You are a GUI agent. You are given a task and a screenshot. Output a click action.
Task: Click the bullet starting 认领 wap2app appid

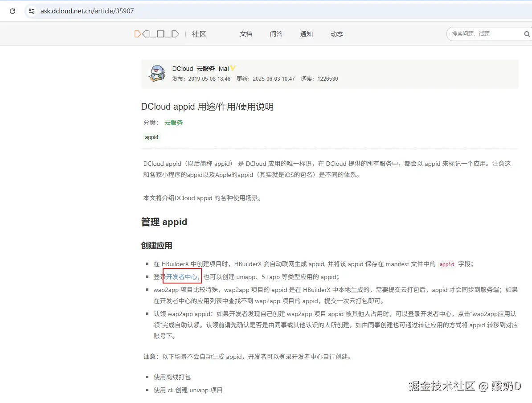coord(336,325)
